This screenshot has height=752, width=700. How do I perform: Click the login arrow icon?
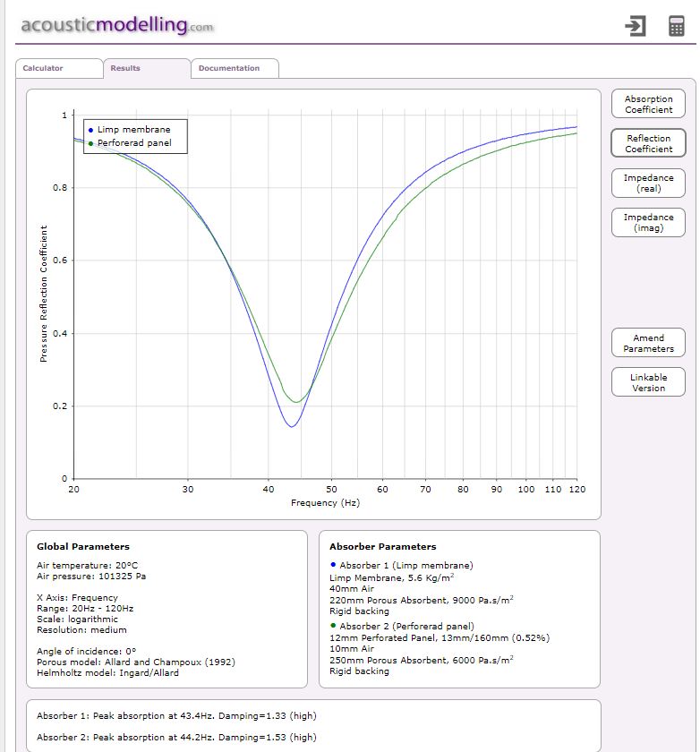635,26
